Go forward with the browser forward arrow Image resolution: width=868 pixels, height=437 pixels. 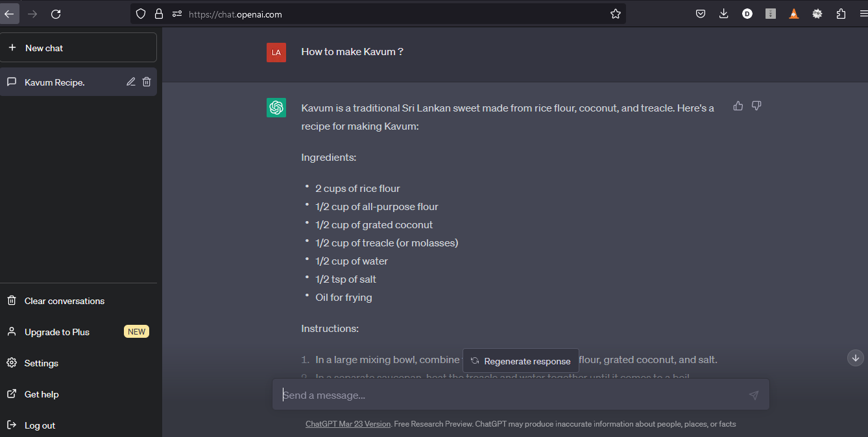coord(32,14)
